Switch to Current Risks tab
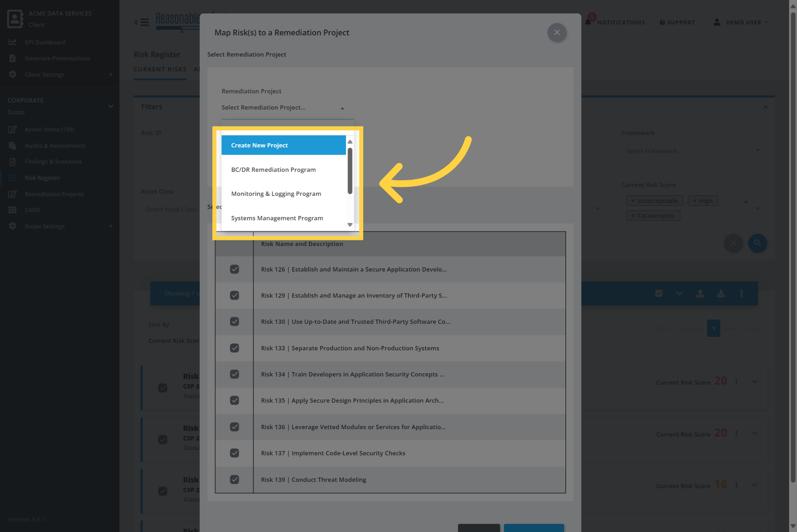This screenshot has width=797, height=532. tap(160, 69)
